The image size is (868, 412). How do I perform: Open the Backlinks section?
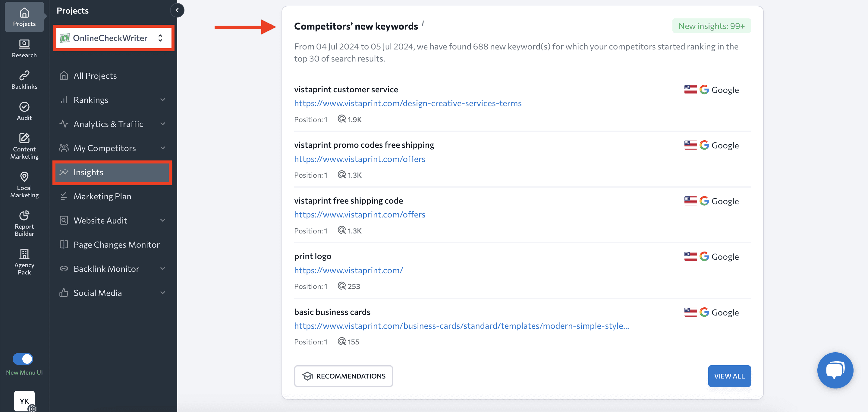click(24, 79)
